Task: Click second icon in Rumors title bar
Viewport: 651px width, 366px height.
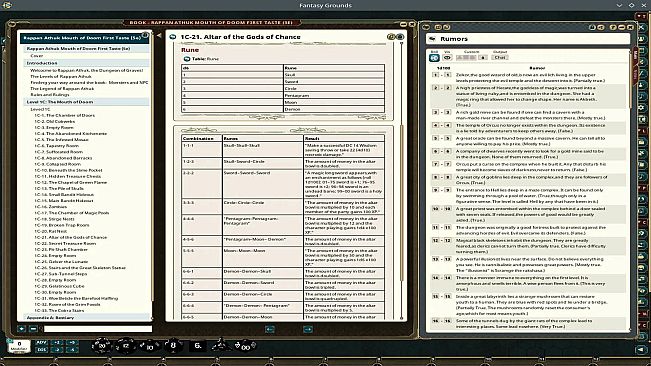Action: tap(438, 27)
